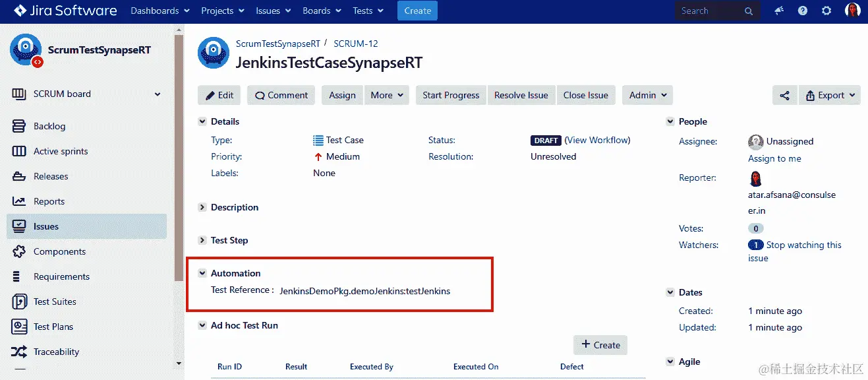
Task: Click Assign to me link
Action: [774, 158]
